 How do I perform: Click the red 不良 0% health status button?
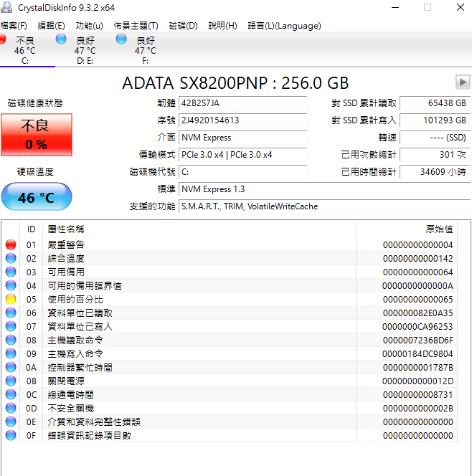[x=36, y=135]
